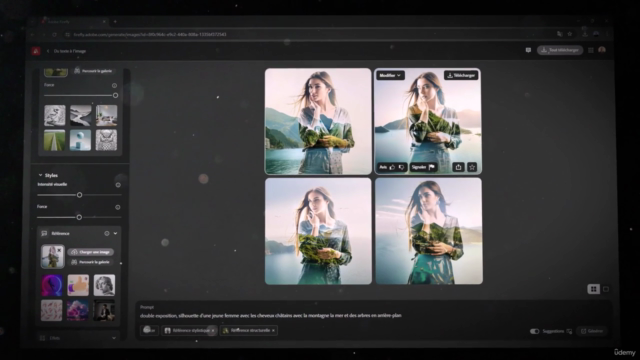Show info for Référence section

pyautogui.click(x=107, y=233)
